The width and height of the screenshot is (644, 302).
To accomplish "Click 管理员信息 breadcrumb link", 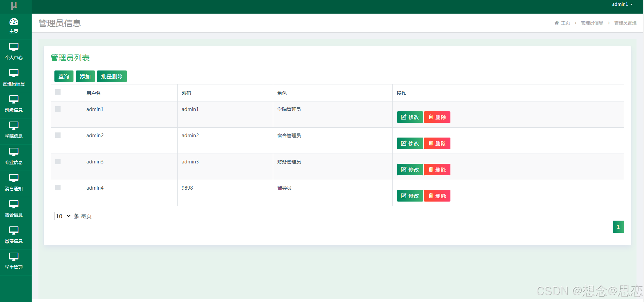I will pyautogui.click(x=592, y=23).
